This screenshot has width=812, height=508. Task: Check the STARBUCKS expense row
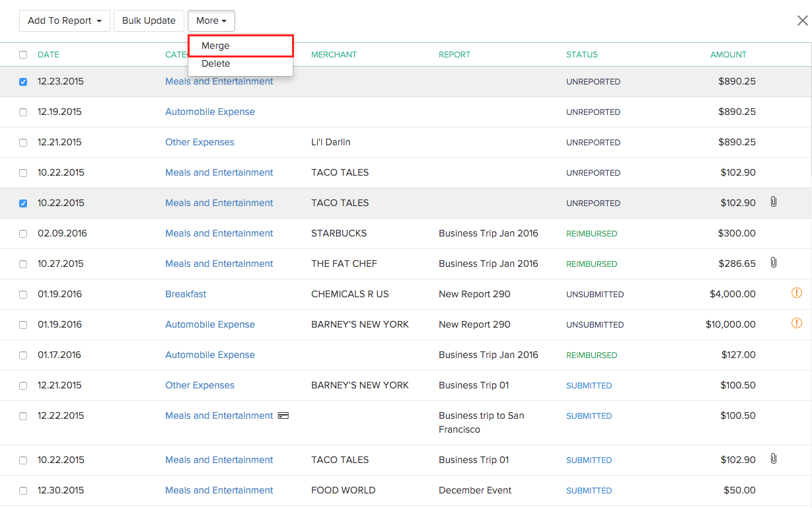coord(23,233)
